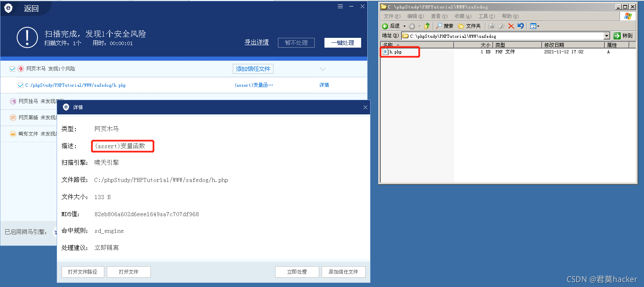Open the scanner's hamburger menu icon
644x287 pixels.
(x=340, y=7)
